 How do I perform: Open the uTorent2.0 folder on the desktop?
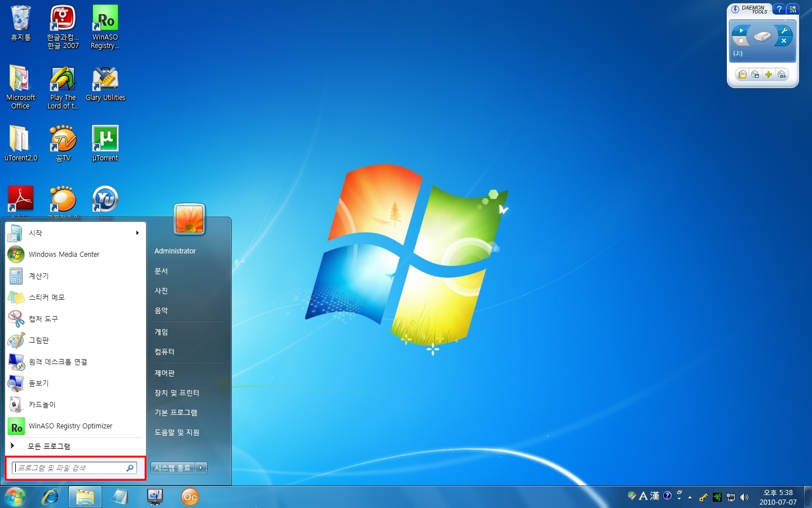coord(20,143)
